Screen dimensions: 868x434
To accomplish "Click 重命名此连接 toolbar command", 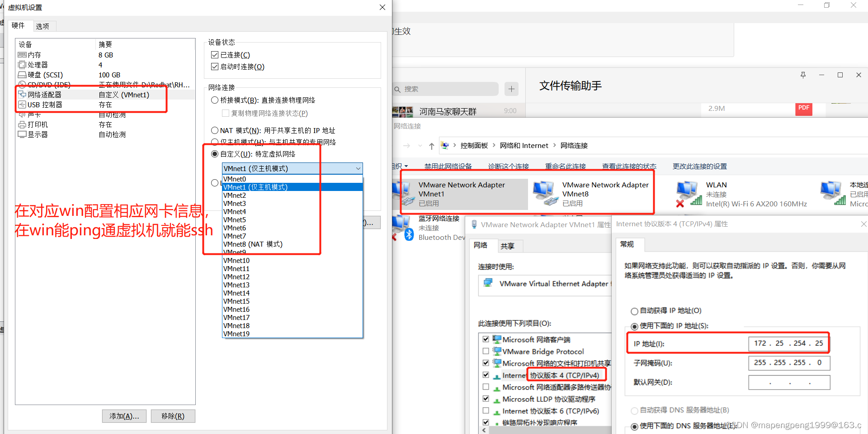I will (x=566, y=166).
